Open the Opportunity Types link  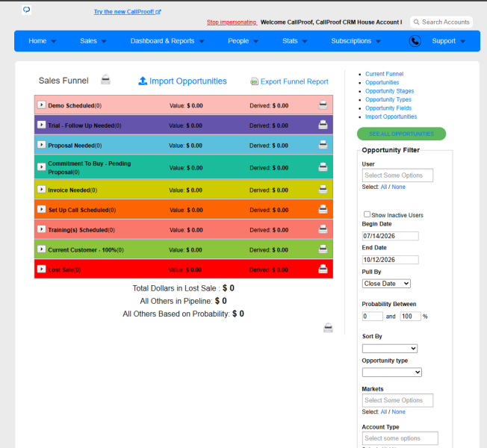tap(388, 99)
